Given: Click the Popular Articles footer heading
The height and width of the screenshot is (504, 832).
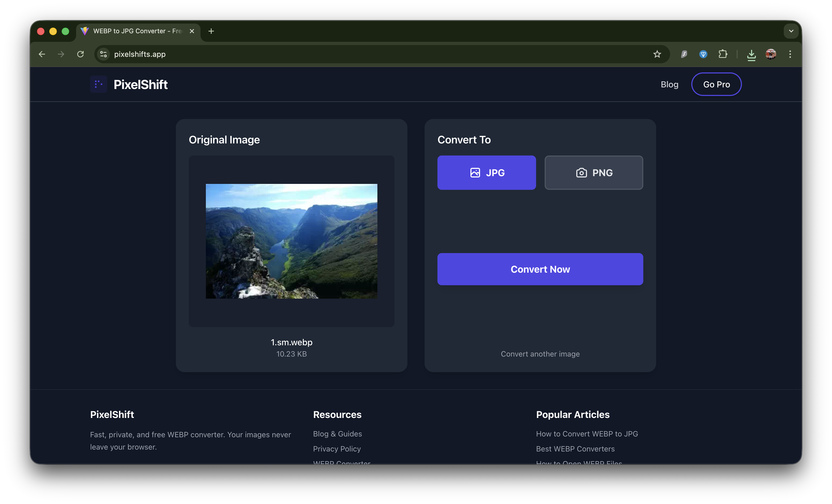Looking at the screenshot, I should pos(573,414).
